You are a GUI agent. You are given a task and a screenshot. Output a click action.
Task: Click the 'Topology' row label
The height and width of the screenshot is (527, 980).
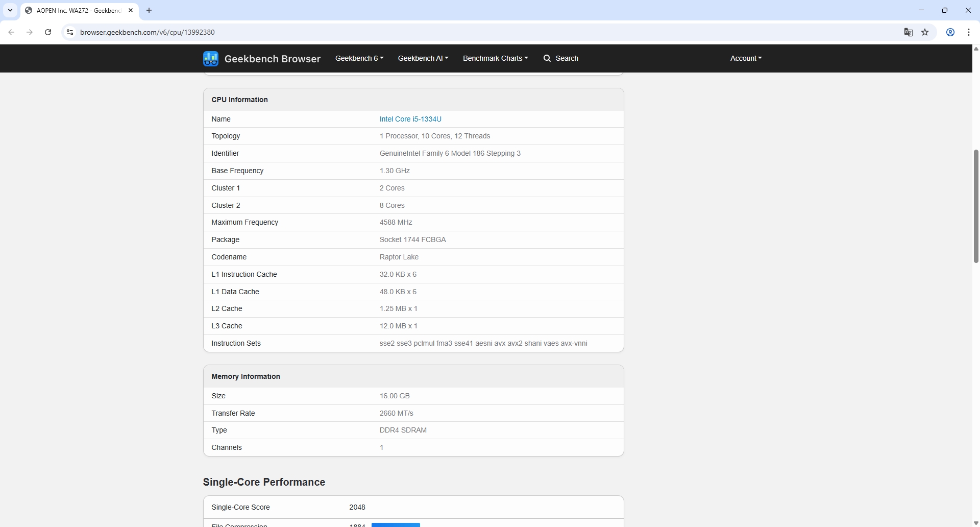226,136
